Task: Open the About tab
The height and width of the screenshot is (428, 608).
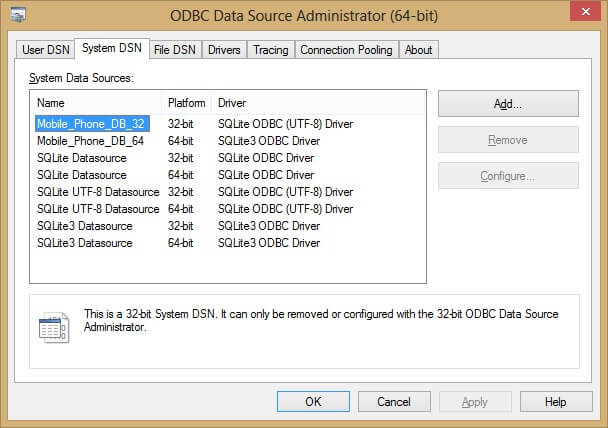Action: [419, 50]
